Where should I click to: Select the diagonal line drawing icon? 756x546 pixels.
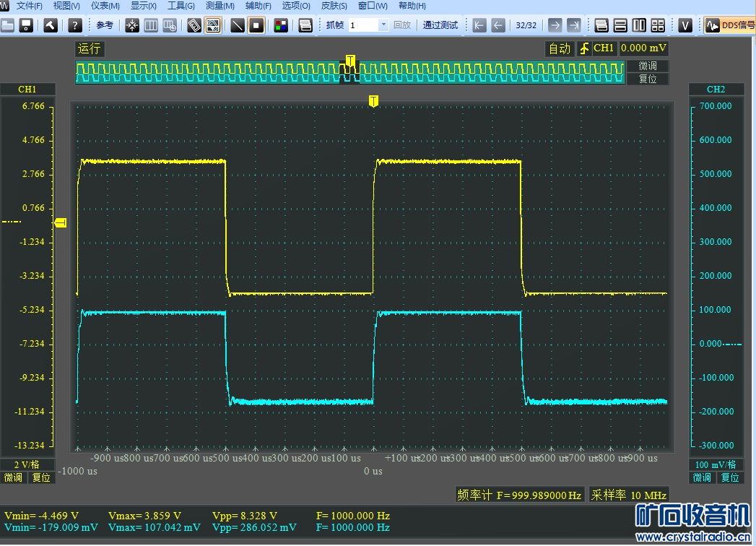[x=238, y=25]
